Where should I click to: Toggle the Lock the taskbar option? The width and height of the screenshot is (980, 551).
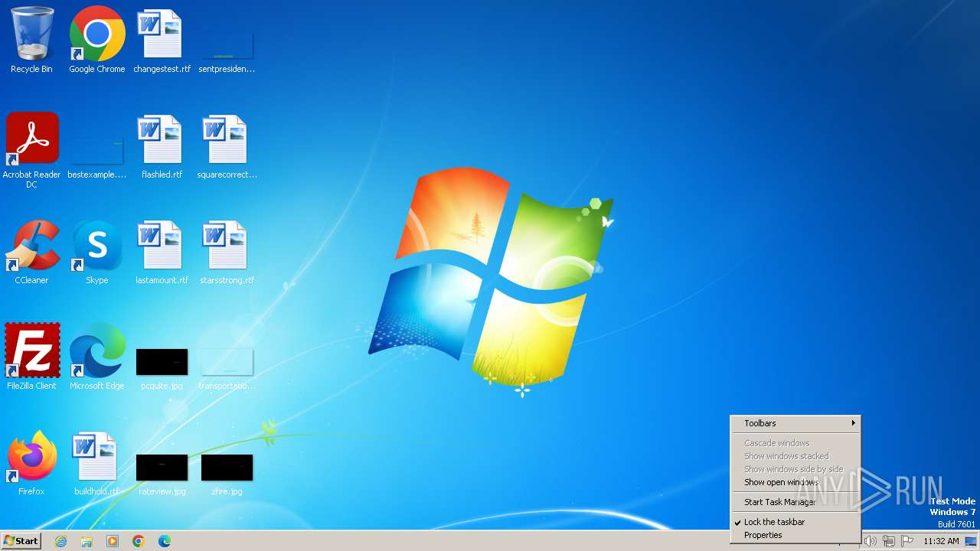pos(796,522)
